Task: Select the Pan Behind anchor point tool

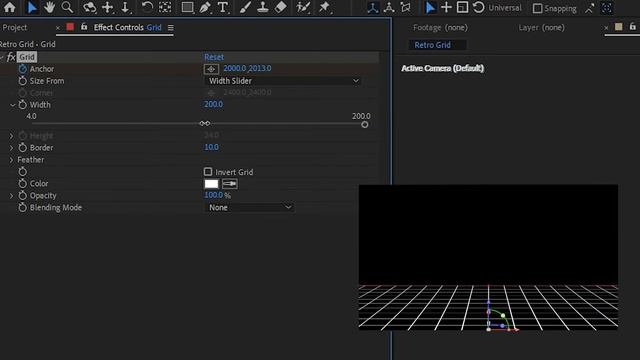Action: coord(165,7)
